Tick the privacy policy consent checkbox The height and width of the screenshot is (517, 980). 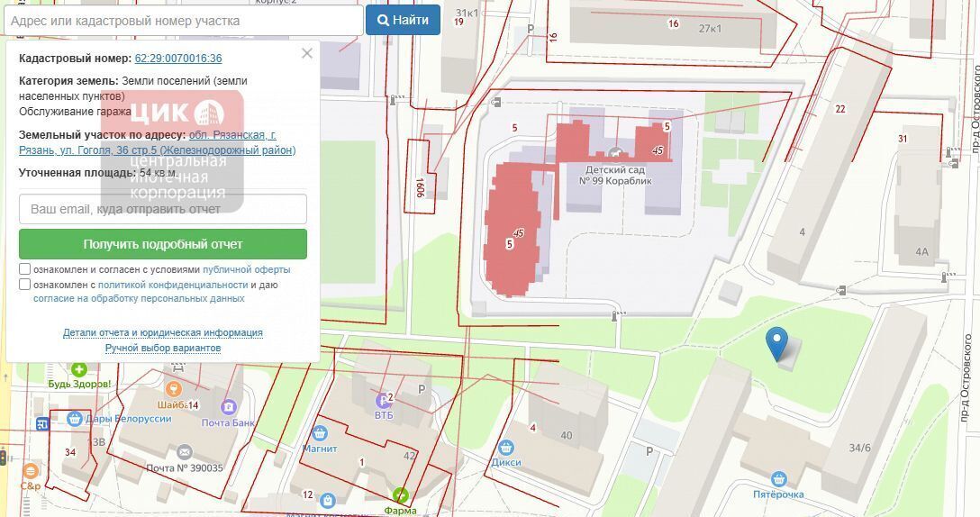coord(24,285)
